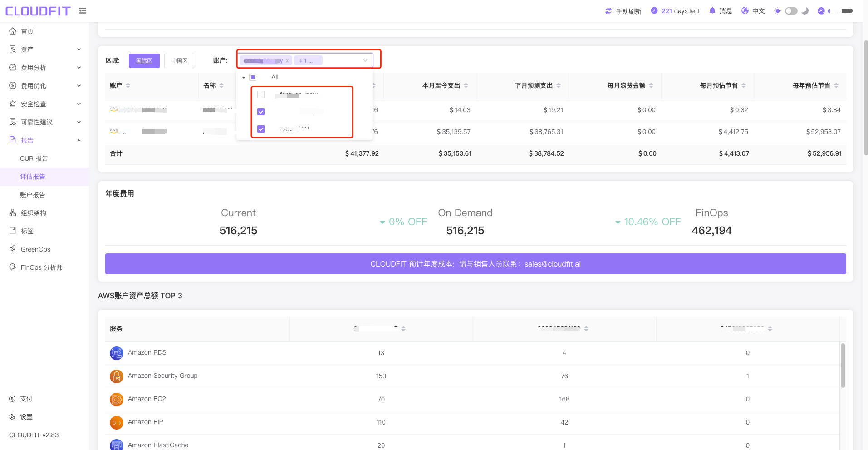
Task: Click the manual refresh icon
Action: 608,11
